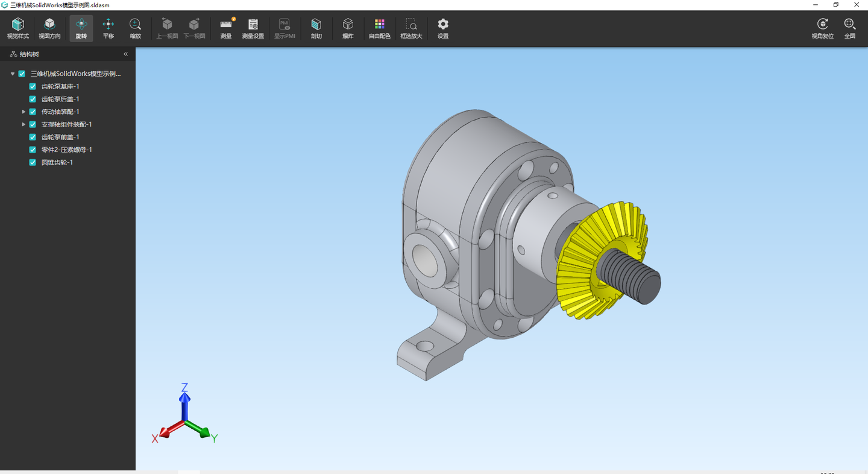Click 视角复位 to reset the view
868x474 pixels.
point(823,28)
